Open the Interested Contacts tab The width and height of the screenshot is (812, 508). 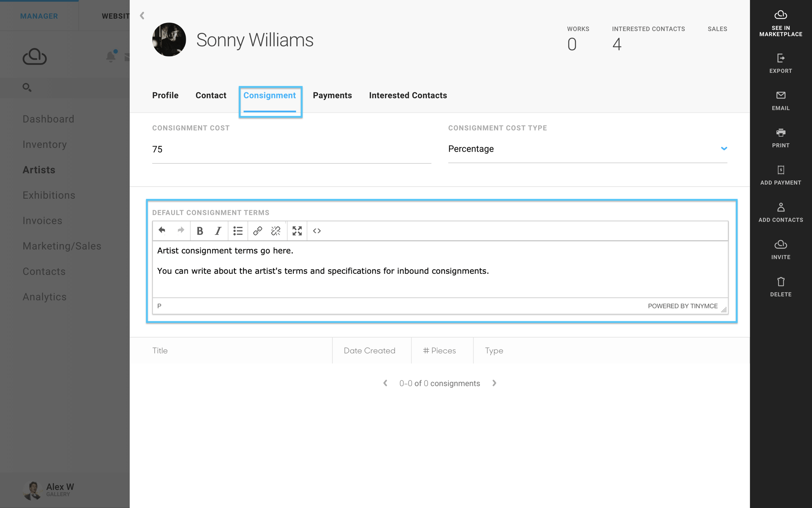408,95
